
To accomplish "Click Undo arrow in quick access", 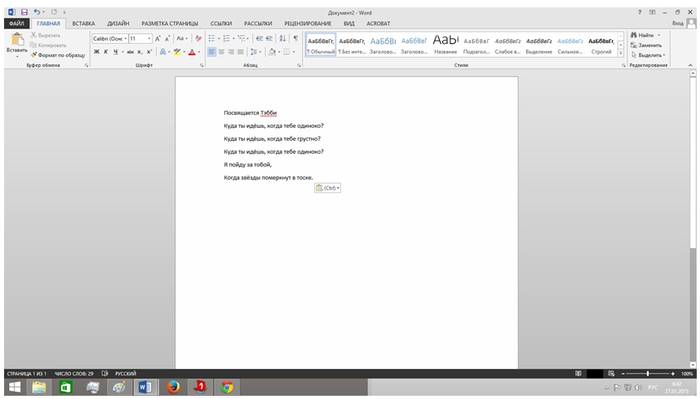I will (x=37, y=12).
